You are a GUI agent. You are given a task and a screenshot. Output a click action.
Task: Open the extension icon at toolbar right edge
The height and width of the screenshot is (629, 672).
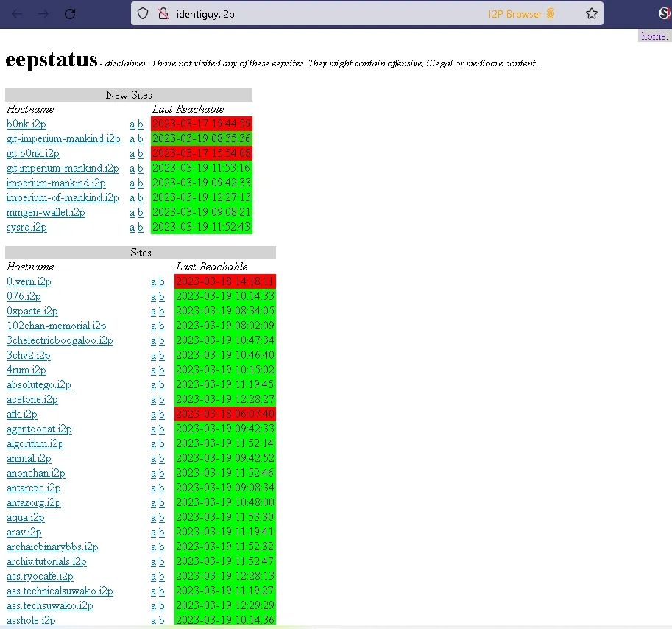(664, 14)
